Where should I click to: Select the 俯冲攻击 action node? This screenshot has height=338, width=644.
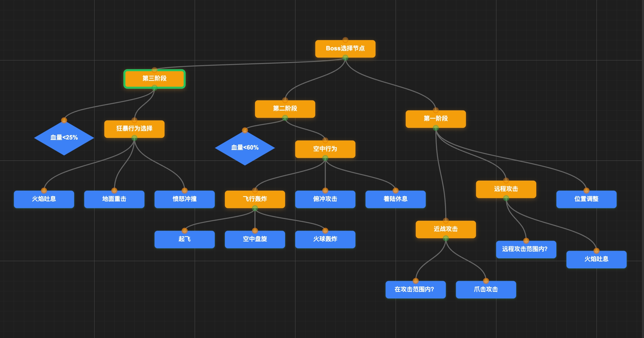[x=325, y=199]
